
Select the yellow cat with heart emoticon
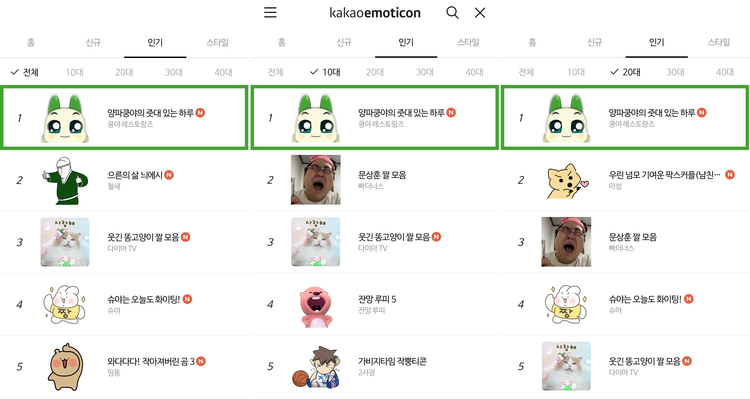(567, 181)
